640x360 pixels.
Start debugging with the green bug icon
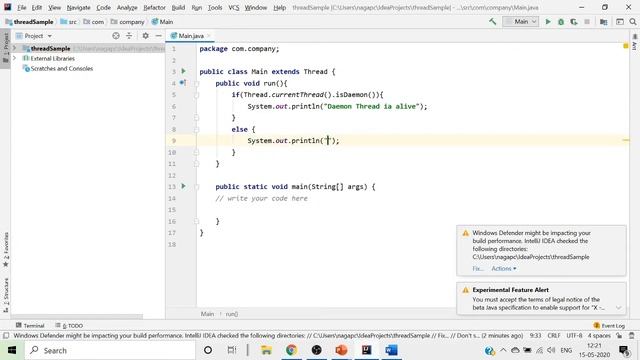pos(561,22)
